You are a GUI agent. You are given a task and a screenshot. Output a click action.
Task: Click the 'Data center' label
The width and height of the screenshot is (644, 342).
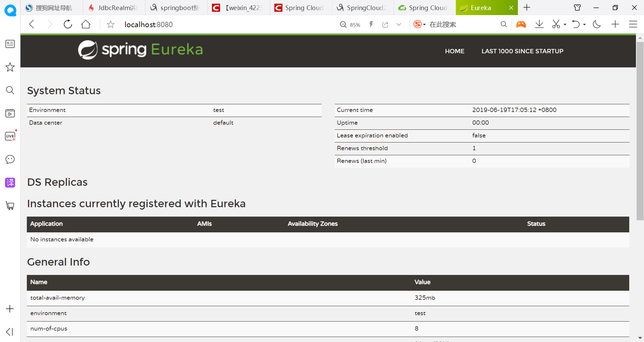coord(46,123)
